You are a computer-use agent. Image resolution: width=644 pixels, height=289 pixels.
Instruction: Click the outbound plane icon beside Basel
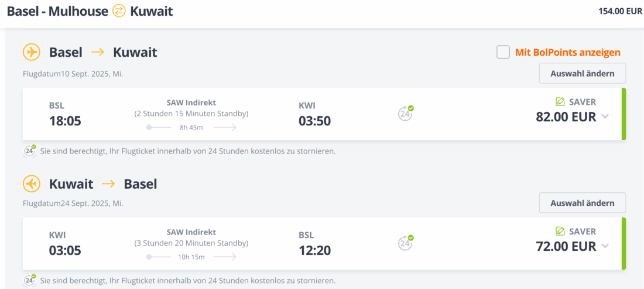click(x=31, y=52)
